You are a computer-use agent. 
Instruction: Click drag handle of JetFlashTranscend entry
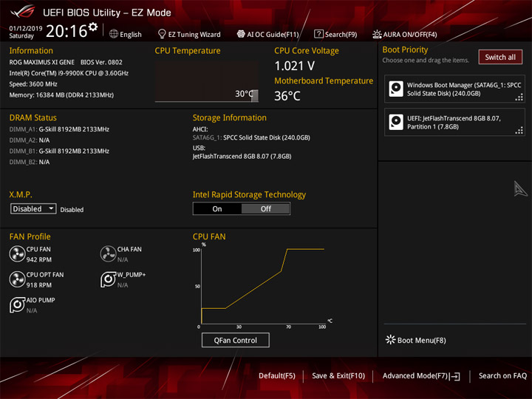coord(519,131)
